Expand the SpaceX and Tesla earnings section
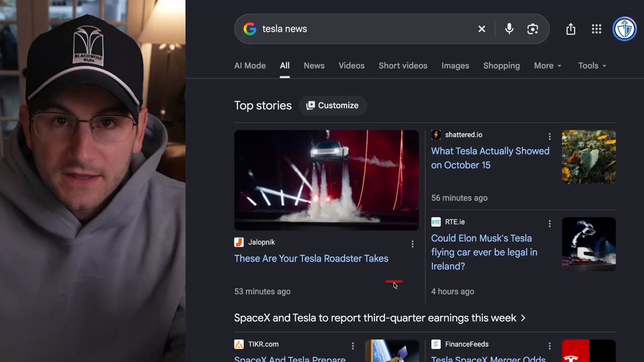This screenshot has width=644, height=362. [380, 318]
